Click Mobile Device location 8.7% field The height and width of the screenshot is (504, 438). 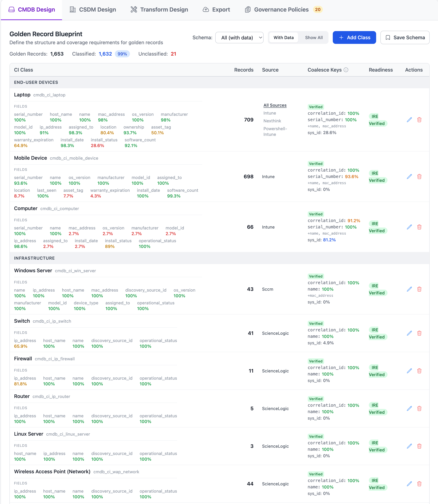click(x=22, y=193)
